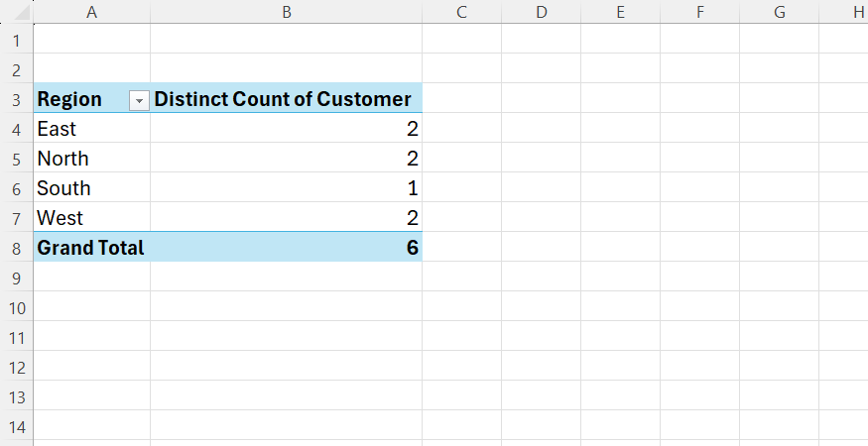Select the Region header cell

pos(92,98)
